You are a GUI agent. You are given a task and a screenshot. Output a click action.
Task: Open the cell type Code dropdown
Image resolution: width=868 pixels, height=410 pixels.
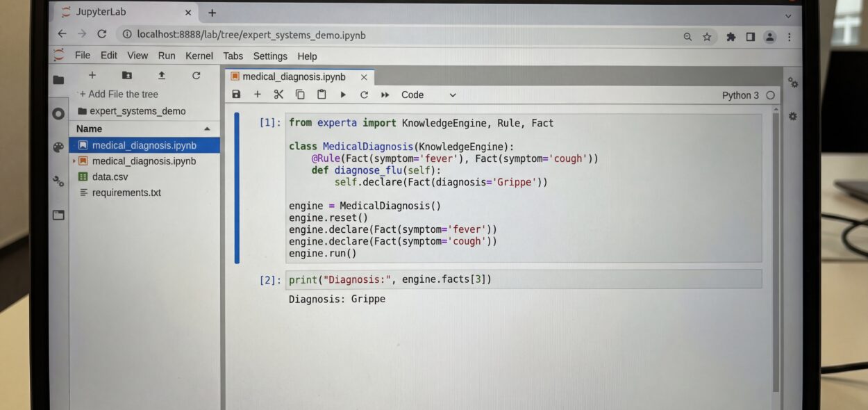tap(428, 95)
